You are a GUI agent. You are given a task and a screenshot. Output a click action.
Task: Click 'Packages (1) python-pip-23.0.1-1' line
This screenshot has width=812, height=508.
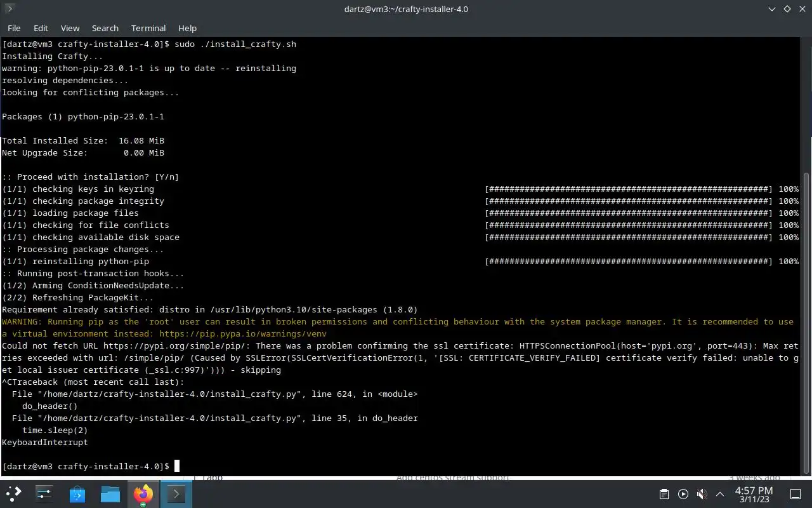(x=83, y=116)
